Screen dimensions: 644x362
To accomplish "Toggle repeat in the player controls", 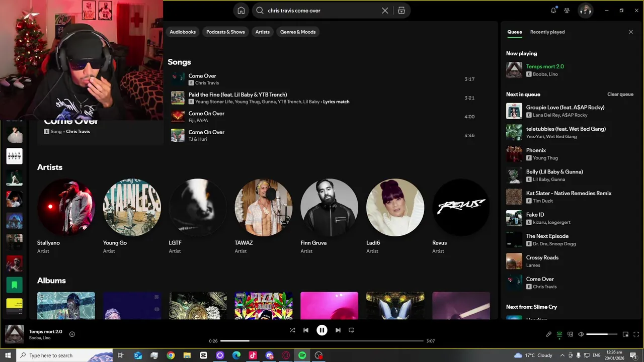I will coord(352,330).
